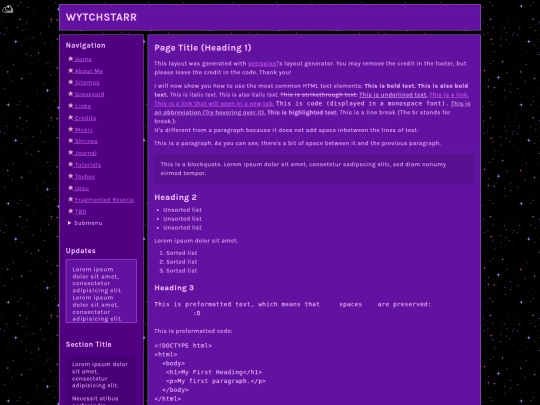This screenshot has width=540, height=405.
Task: Click the blockquote Lorem ipsum text
Action: point(303,169)
